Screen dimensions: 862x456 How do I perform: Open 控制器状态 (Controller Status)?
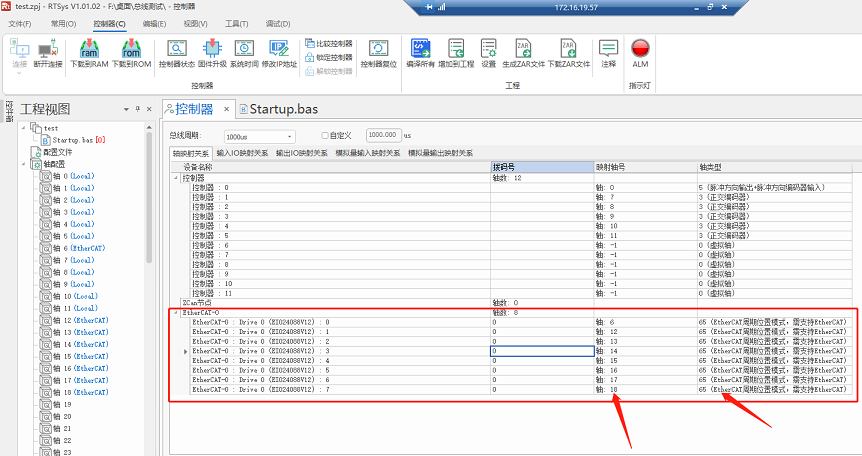click(x=176, y=53)
